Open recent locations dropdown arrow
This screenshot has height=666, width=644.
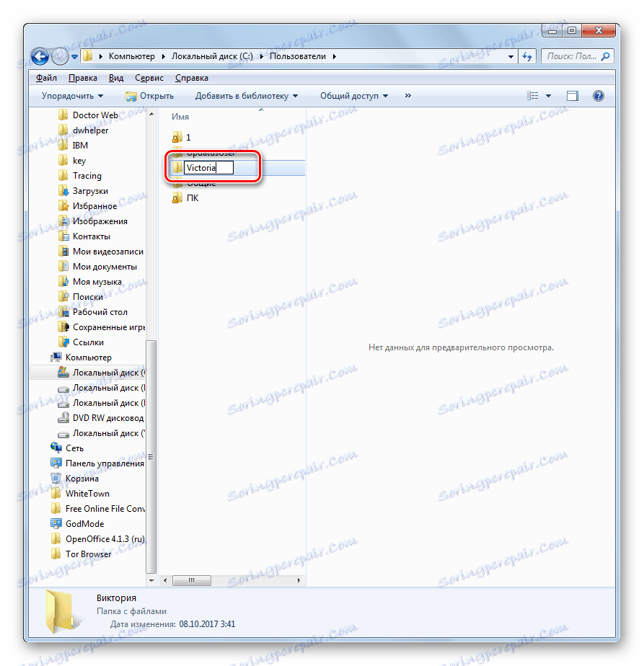pyautogui.click(x=74, y=56)
